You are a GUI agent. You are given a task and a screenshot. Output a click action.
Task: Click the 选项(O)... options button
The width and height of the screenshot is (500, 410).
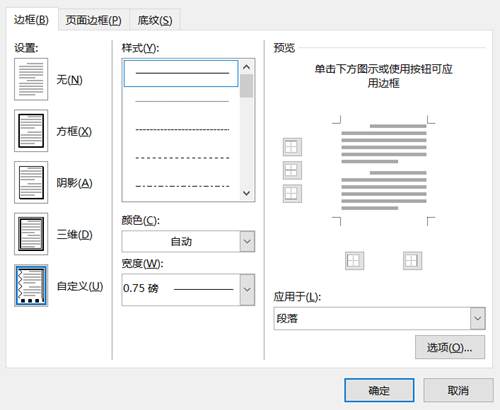tap(450, 348)
